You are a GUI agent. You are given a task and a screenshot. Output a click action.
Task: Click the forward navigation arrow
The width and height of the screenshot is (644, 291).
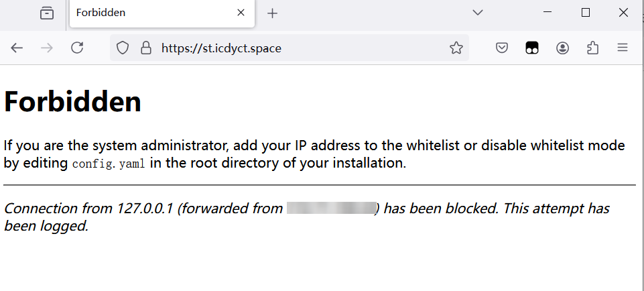[x=47, y=48]
